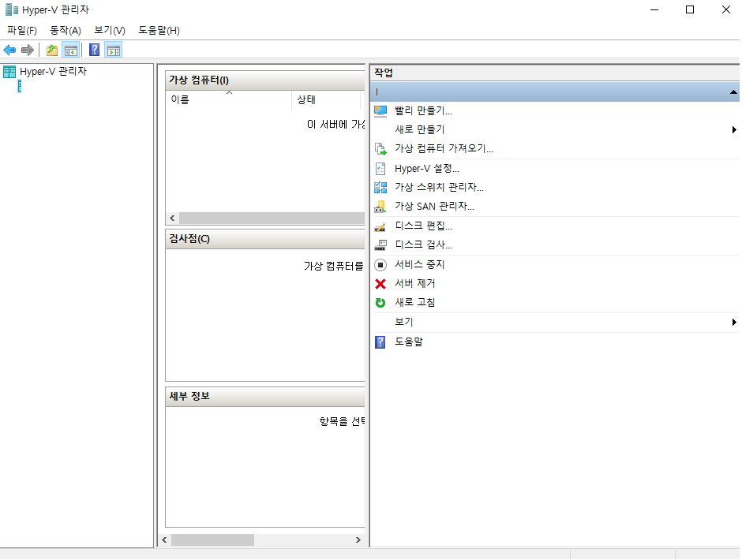Open the 동작(A) menu

click(66, 30)
